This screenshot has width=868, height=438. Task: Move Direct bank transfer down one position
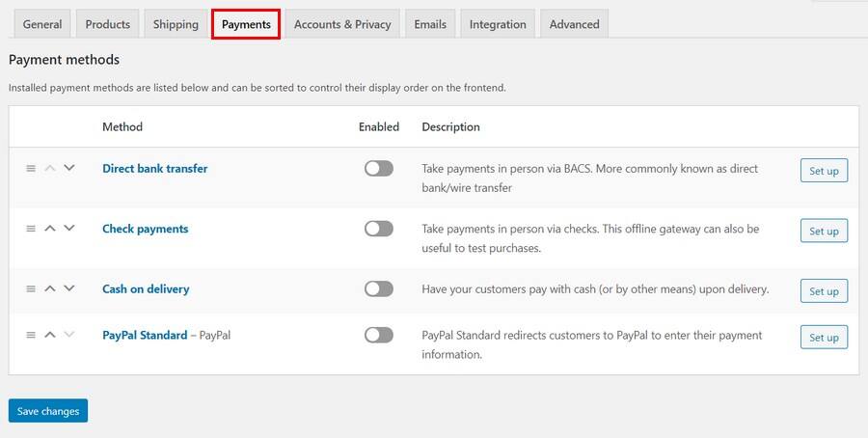click(x=68, y=168)
